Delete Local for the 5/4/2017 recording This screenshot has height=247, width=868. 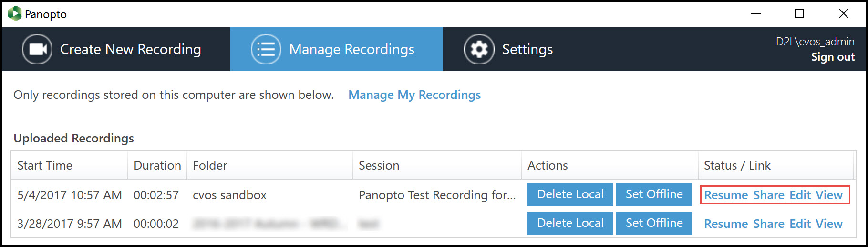570,194
